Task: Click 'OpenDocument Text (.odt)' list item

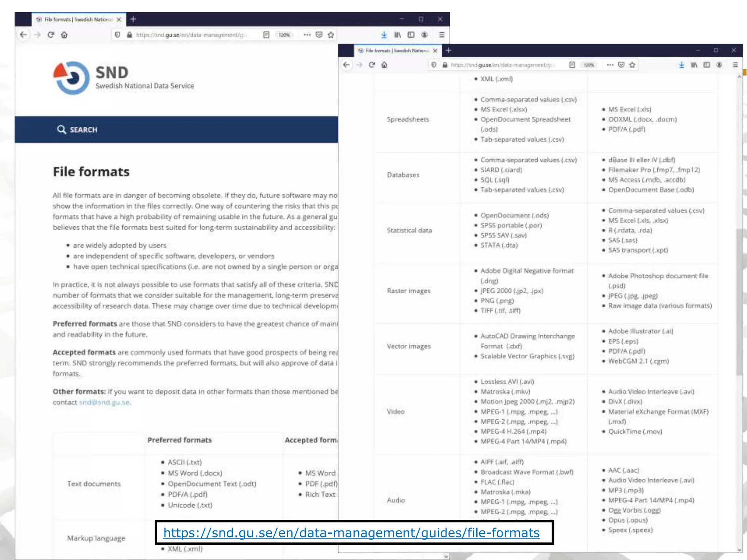Action: tap(212, 484)
